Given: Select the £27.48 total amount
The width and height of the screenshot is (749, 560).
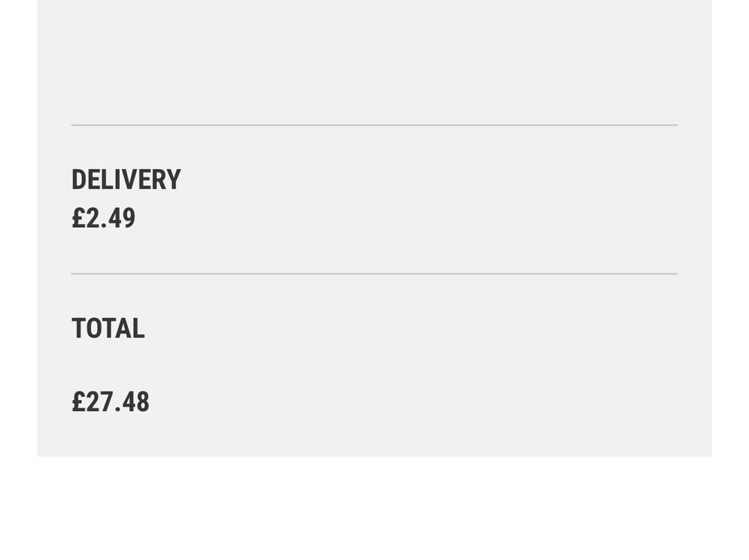Looking at the screenshot, I should pyautogui.click(x=110, y=402).
